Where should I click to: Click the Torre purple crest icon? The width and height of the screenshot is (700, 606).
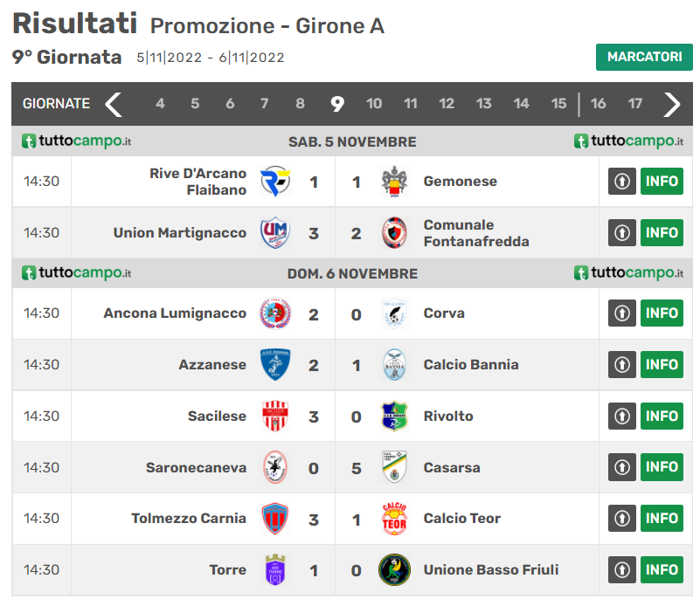coord(276,570)
